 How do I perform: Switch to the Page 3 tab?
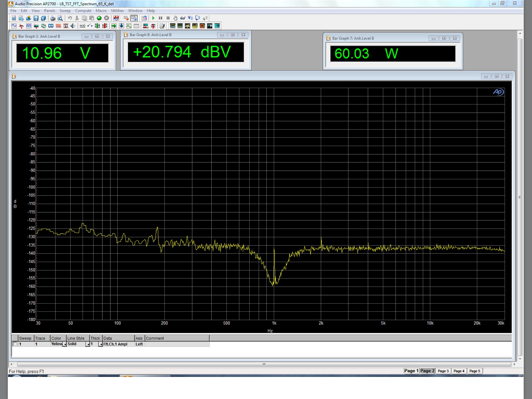pyautogui.click(x=443, y=371)
